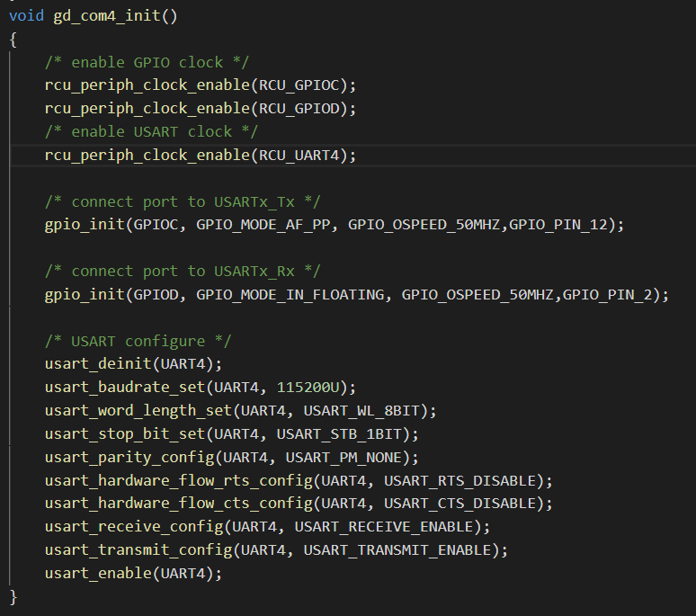The image size is (696, 616).
Task: Click RCU_GPIOC in the clock enable call
Action: click(x=299, y=85)
